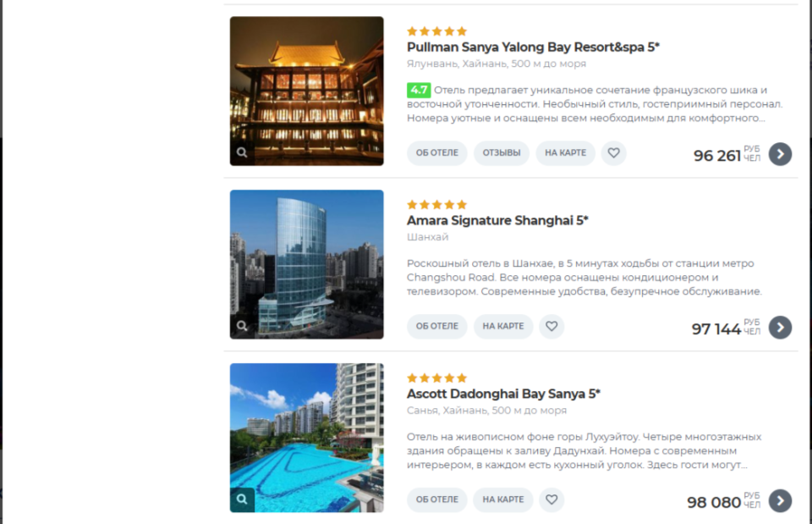Image resolution: width=812 pixels, height=524 pixels.
Task: Open ОБ ОТЕЛЕ for Ascott Dadonghai Bay
Action: click(437, 499)
